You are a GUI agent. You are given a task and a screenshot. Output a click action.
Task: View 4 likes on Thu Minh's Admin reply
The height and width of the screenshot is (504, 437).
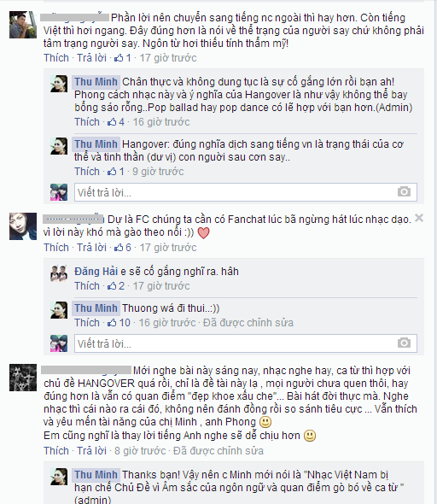(x=115, y=122)
